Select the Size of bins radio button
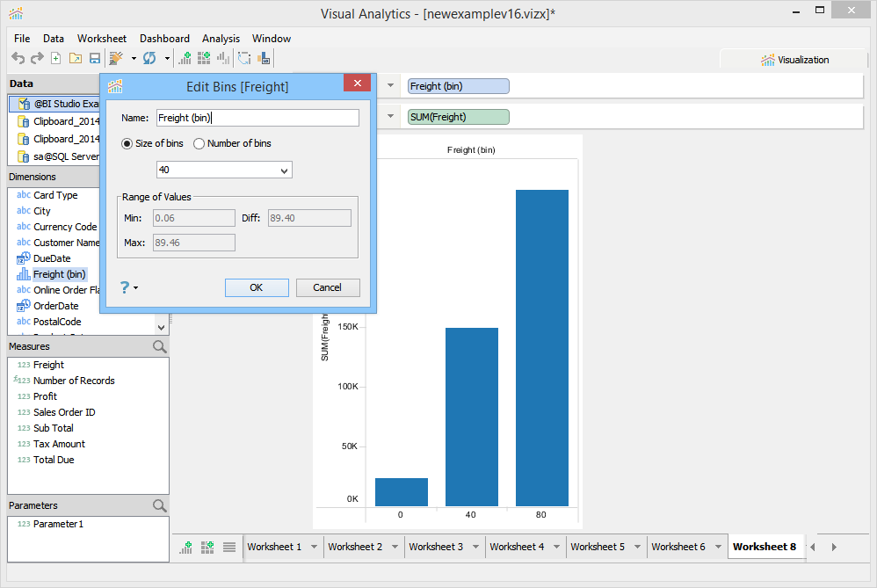 pyautogui.click(x=127, y=144)
